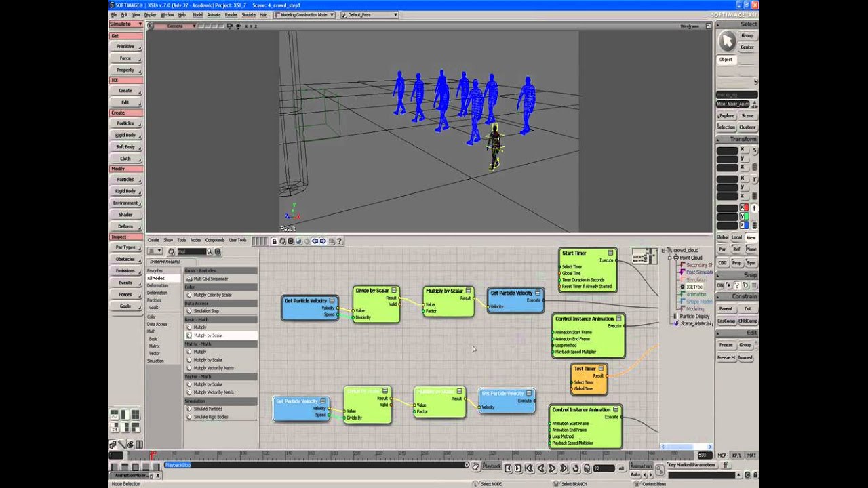Click the search filter input field
This screenshot has width=868, height=488.
click(191, 251)
